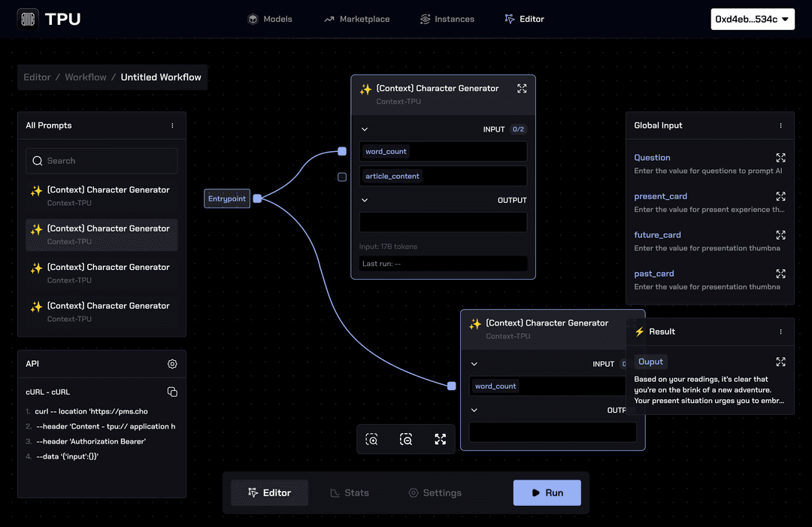Image resolution: width=812 pixels, height=527 pixels.
Task: Select the Entrypoint node
Action: (227, 198)
